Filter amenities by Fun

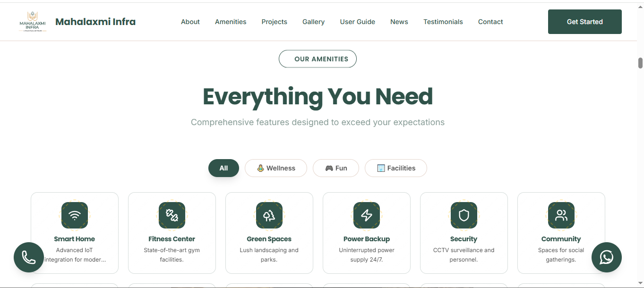point(336,168)
